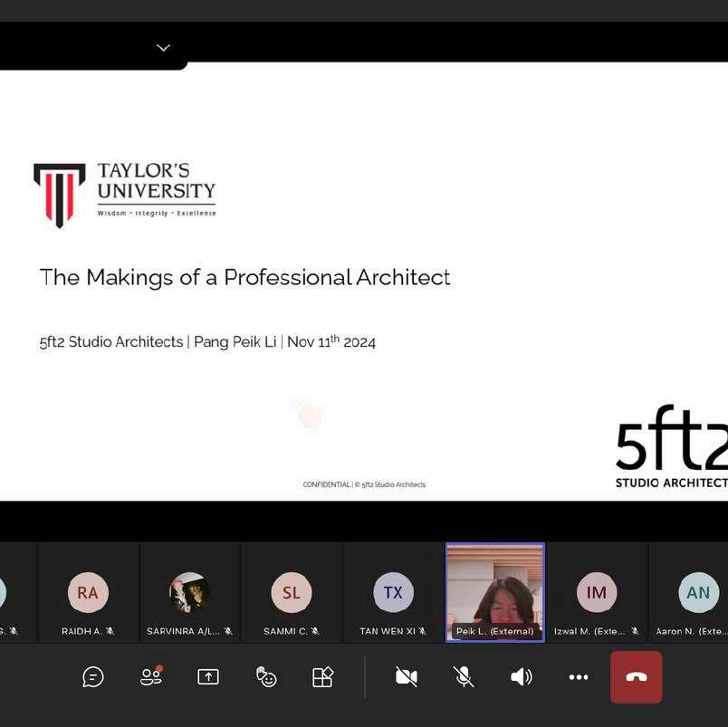Click 'Nov 11th 2024' date on slide
Image resolution: width=728 pixels, height=727 pixels.
(331, 341)
